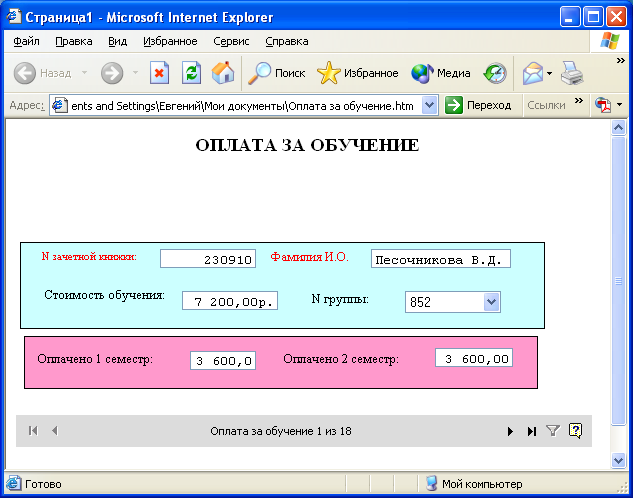Open the Mail button dropdown arrow
Viewport: 633px width, 498px height.
[549, 73]
